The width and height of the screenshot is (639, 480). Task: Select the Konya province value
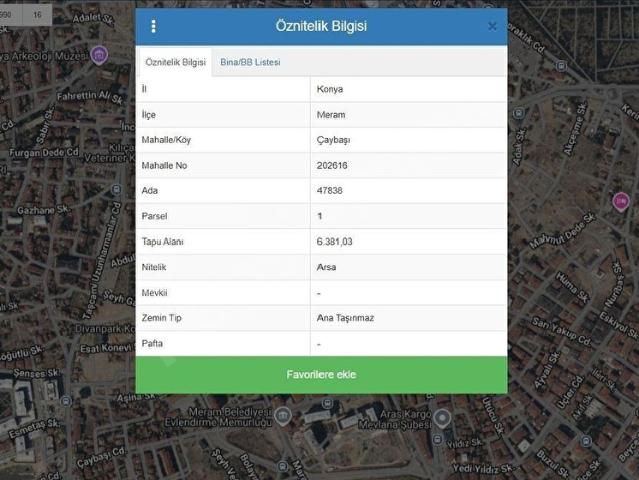tap(330, 89)
